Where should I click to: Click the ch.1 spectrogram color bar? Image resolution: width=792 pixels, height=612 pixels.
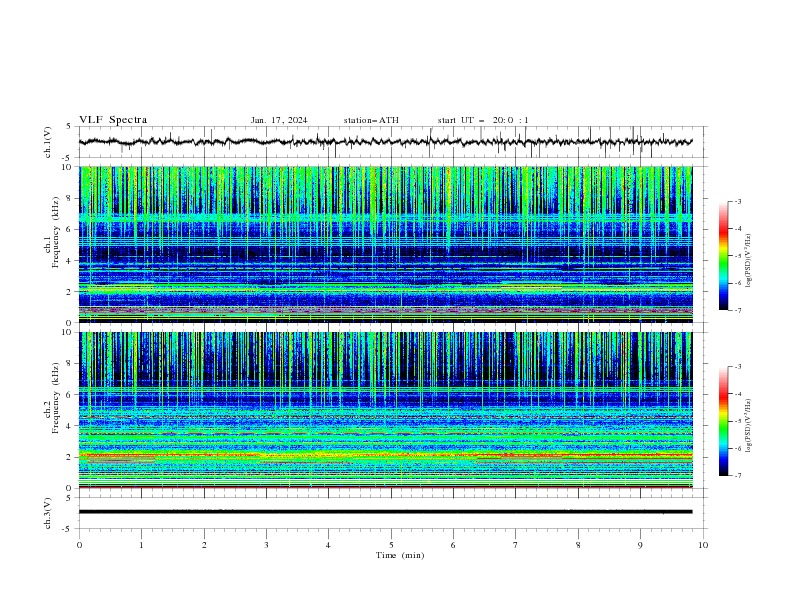tap(723, 255)
